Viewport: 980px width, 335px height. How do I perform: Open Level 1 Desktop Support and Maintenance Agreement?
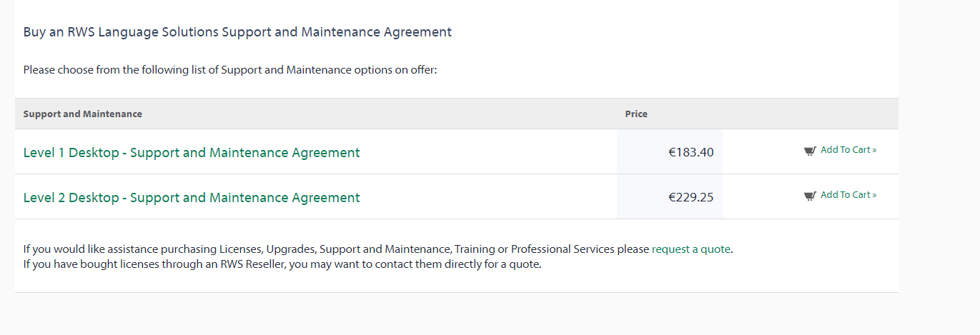coord(192,152)
